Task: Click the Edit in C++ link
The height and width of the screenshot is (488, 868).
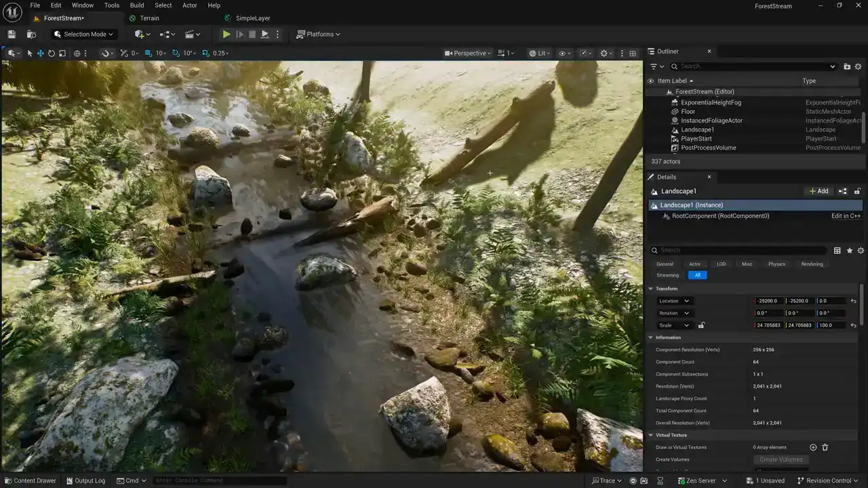Action: (x=846, y=216)
